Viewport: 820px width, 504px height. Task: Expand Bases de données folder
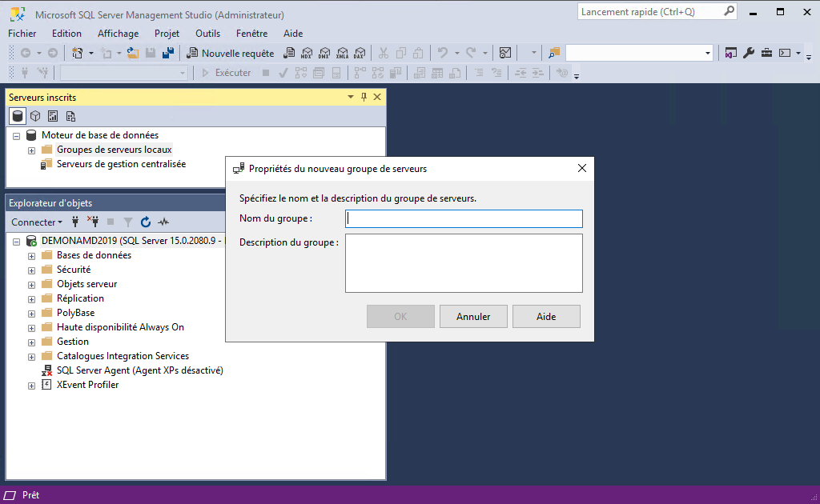[x=31, y=256]
